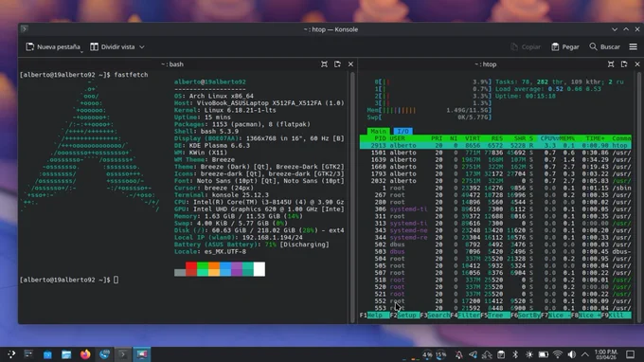Sort htop by the MEM% column header
Viewport: 644px width, 362px height.
coord(566,138)
